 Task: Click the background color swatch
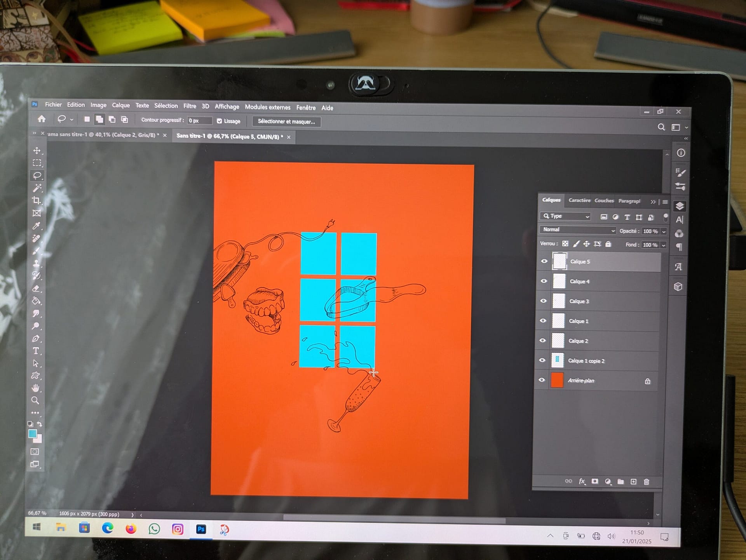pyautogui.click(x=38, y=439)
